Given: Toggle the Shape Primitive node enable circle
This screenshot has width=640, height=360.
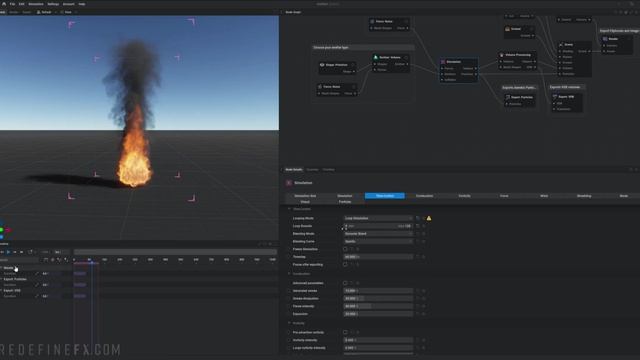Looking at the screenshot, I should click(x=353, y=64).
